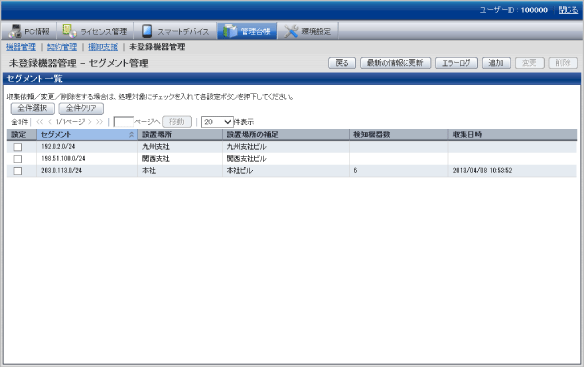Select the 管理台帳 tab
The width and height of the screenshot is (584, 367).
(x=247, y=31)
